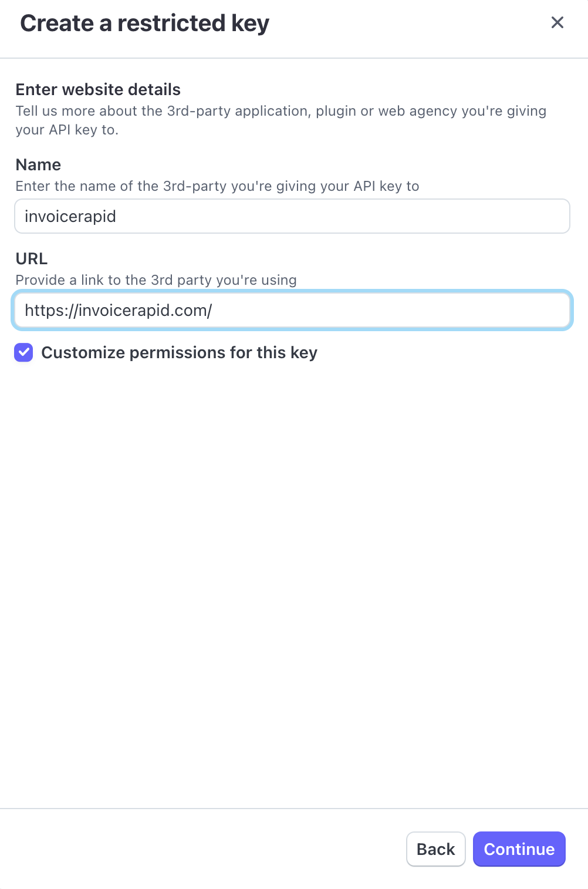588x889 pixels.
Task: Click the 'Enter the name of the 3rd-party' hint
Action: [217, 186]
